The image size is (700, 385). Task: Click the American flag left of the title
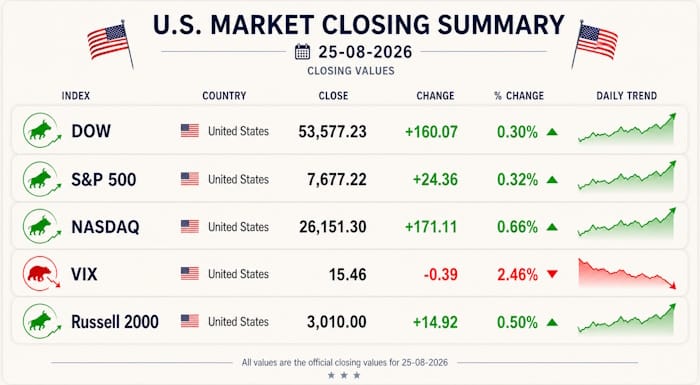(x=110, y=44)
